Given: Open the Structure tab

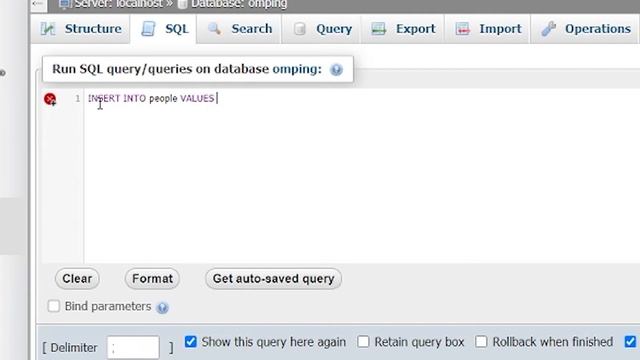Looking at the screenshot, I should (x=80, y=29).
